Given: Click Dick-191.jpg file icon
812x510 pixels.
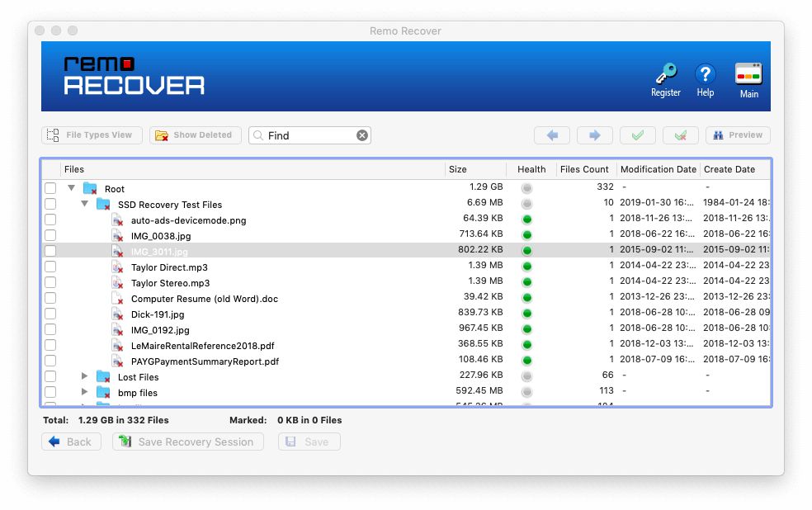Looking at the screenshot, I should 117,314.
